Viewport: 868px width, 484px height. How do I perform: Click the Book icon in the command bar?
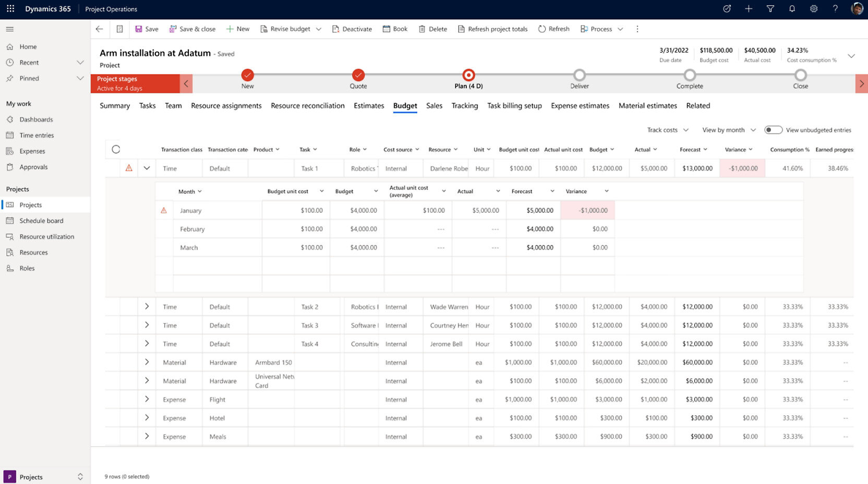[385, 29]
